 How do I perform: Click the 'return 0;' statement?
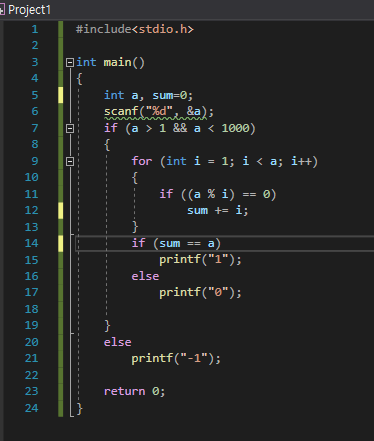pyautogui.click(x=135, y=391)
